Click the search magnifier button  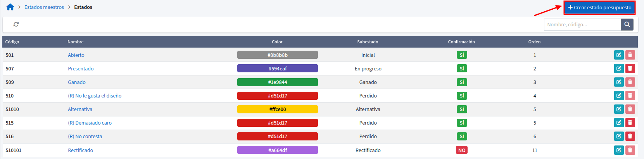[x=627, y=24]
